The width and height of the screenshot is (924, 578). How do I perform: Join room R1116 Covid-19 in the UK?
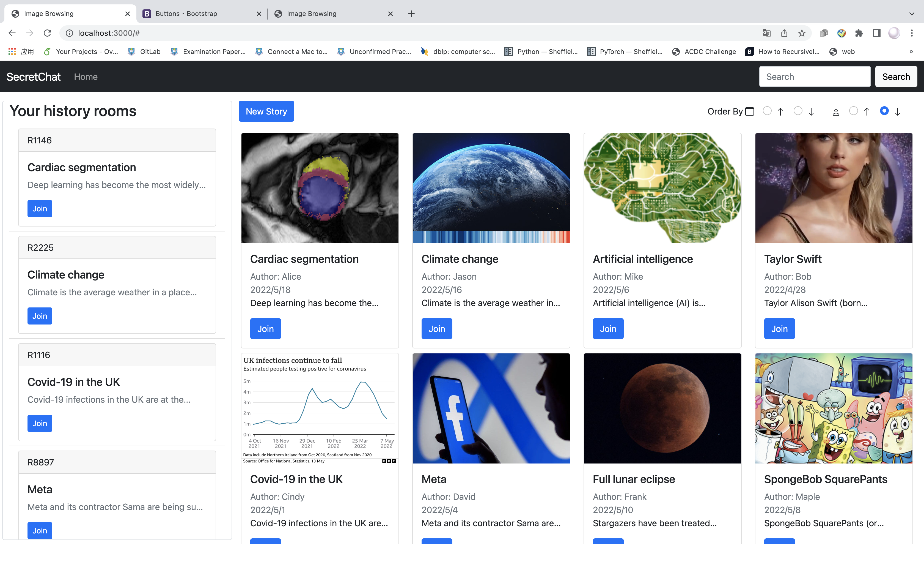(x=40, y=424)
